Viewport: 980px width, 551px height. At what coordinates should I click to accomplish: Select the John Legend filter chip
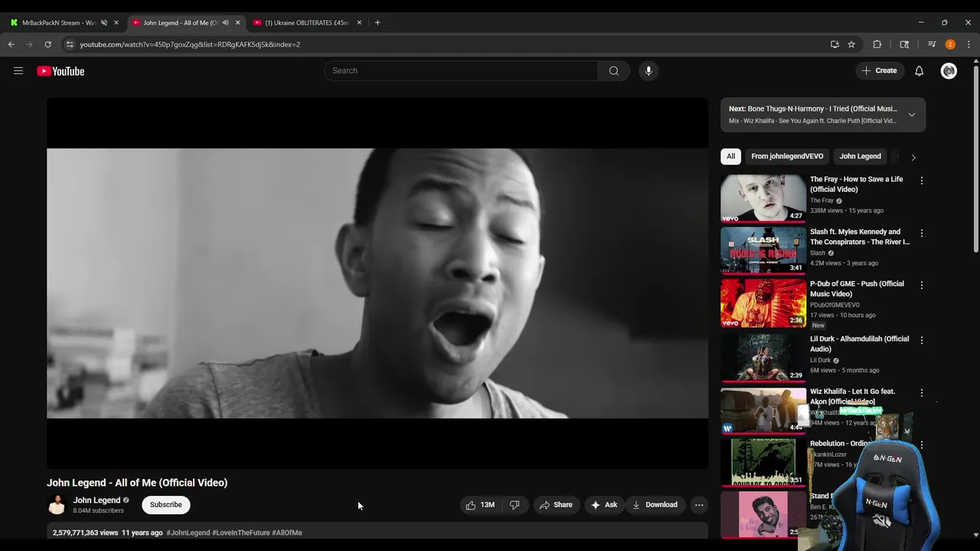(x=860, y=157)
